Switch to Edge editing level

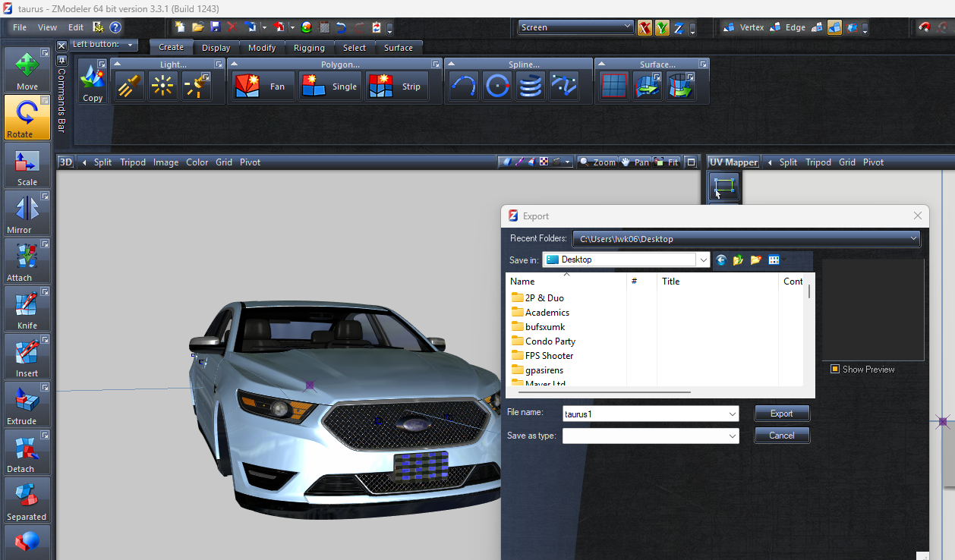coord(787,27)
